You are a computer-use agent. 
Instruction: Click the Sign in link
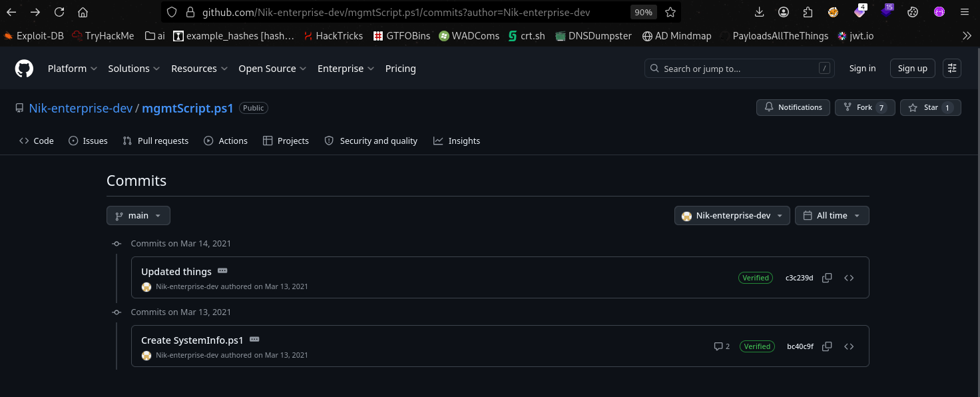pyautogui.click(x=862, y=69)
